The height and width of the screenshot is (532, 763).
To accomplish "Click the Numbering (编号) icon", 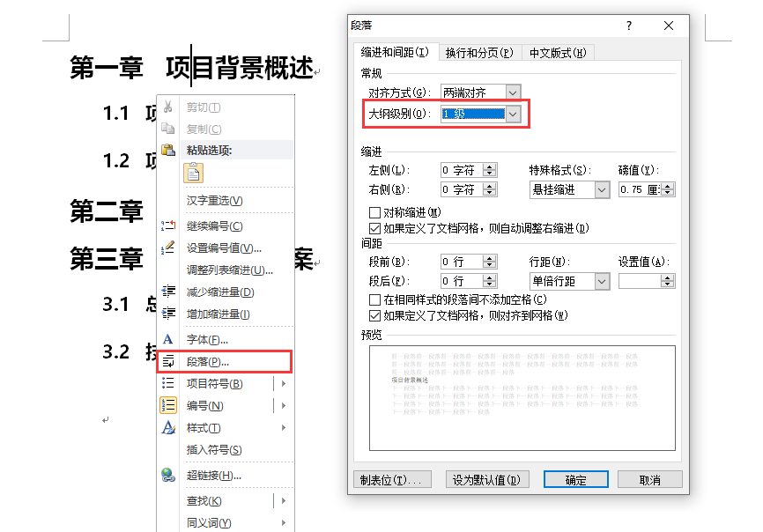I will 167,405.
